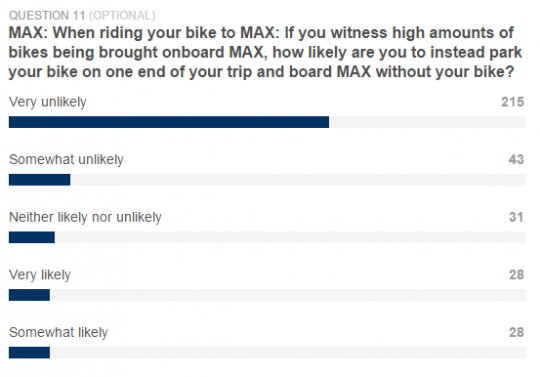This screenshot has width=540, height=377.
Task: Click the 31 response count
Action: point(516,217)
